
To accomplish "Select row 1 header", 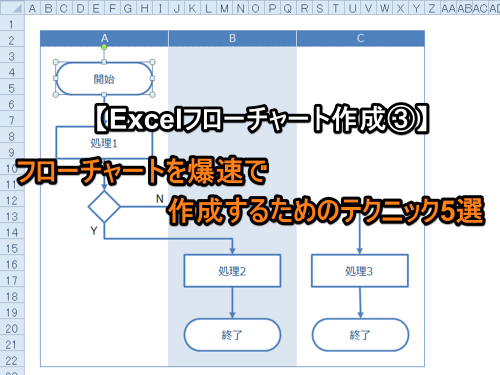I will click(12, 24).
